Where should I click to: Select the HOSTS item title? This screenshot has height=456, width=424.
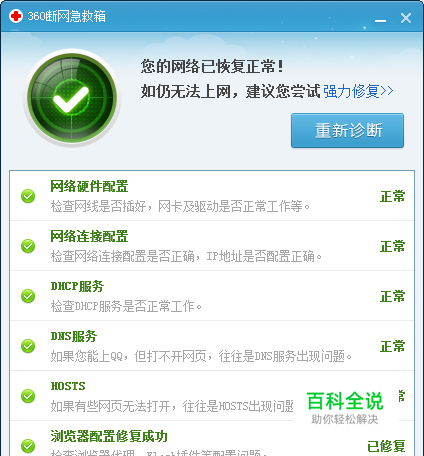pyautogui.click(x=68, y=386)
